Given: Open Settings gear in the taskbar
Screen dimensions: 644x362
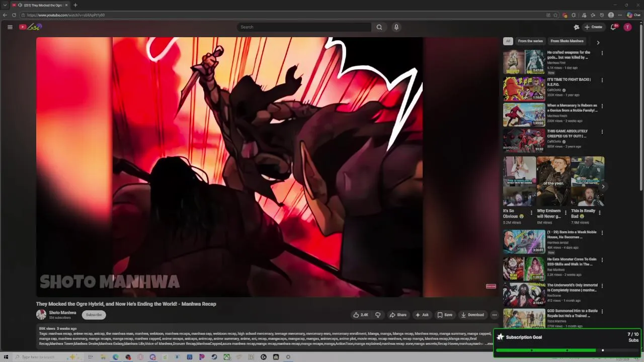Looking at the screenshot, I should (288, 357).
